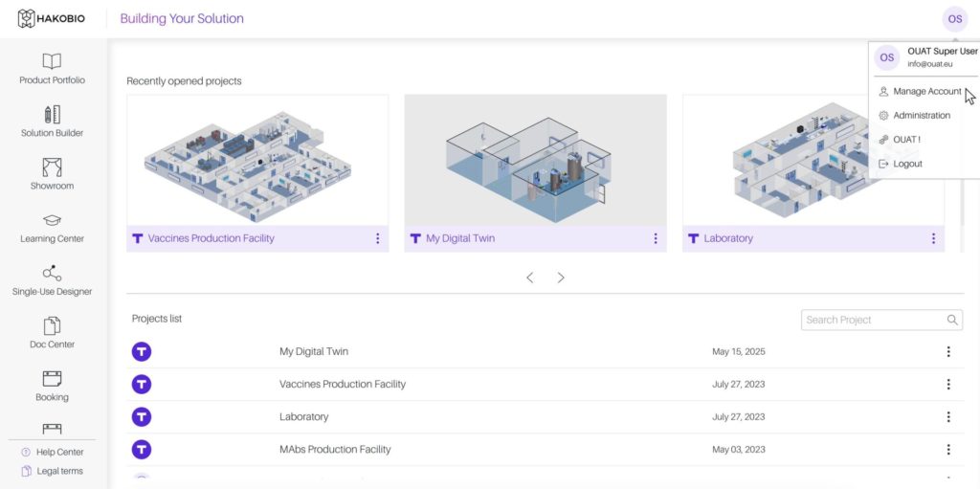Choose Administration in user menu
980x489 pixels.
coord(921,115)
